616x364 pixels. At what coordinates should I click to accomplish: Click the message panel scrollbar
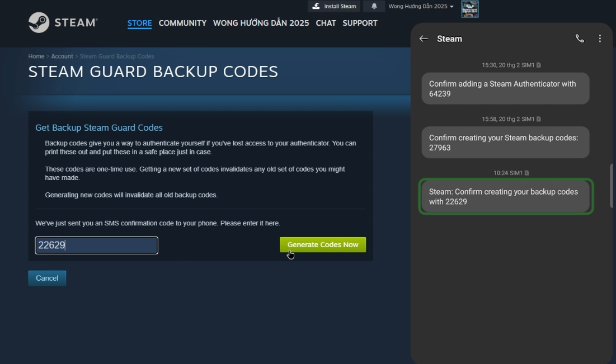(x=612, y=186)
